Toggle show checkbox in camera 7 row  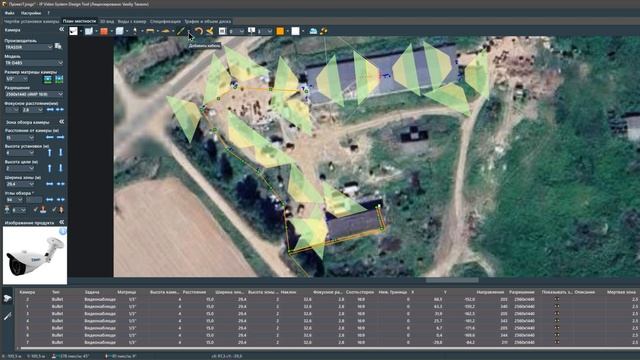tap(557, 342)
